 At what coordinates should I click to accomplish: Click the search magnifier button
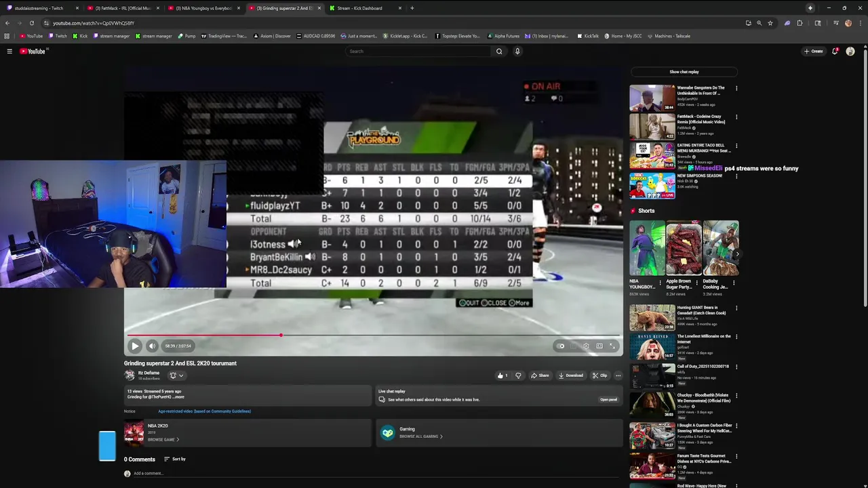(499, 51)
